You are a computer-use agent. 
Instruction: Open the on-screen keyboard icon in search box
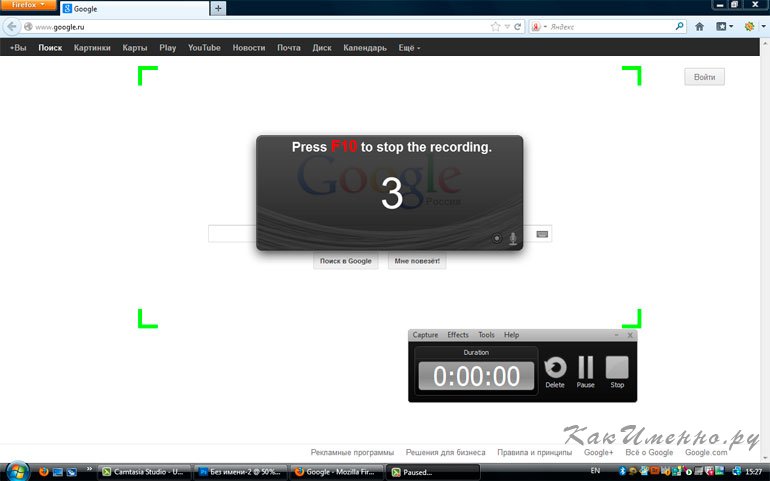click(542, 234)
